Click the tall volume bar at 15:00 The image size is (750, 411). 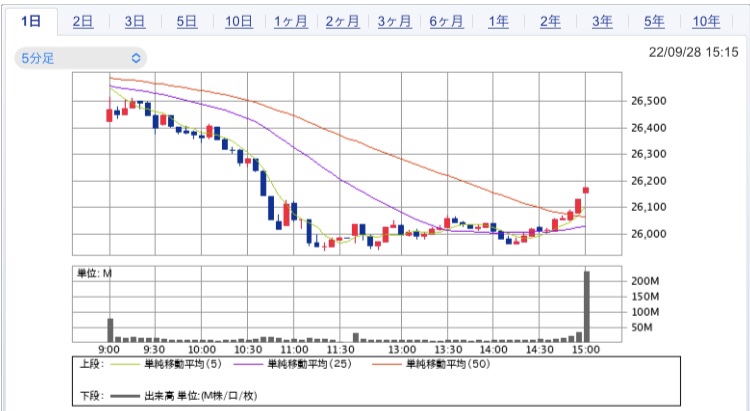587,306
